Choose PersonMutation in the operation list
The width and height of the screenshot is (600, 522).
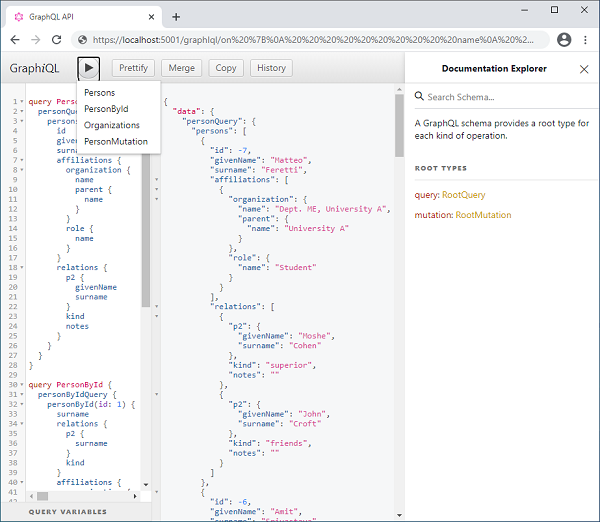(116, 142)
